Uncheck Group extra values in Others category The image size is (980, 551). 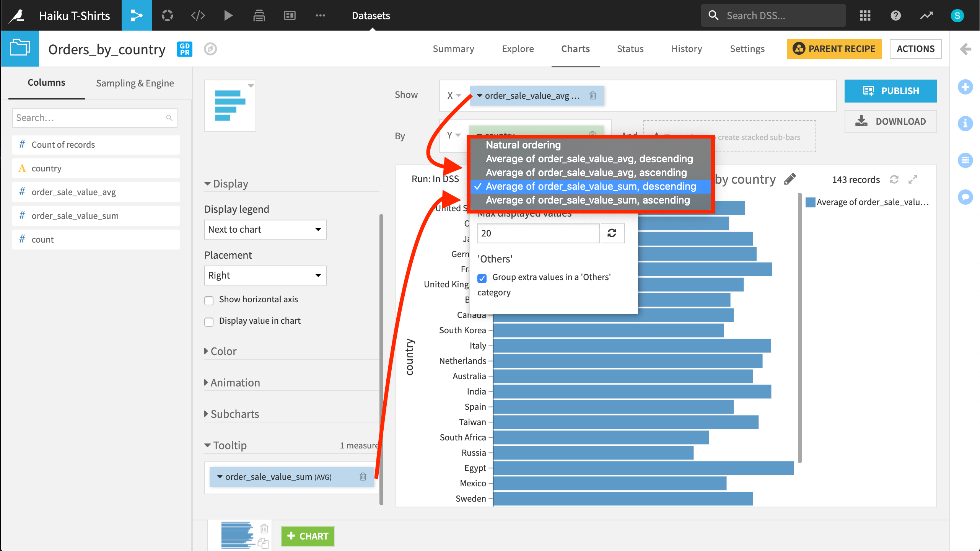coord(482,278)
